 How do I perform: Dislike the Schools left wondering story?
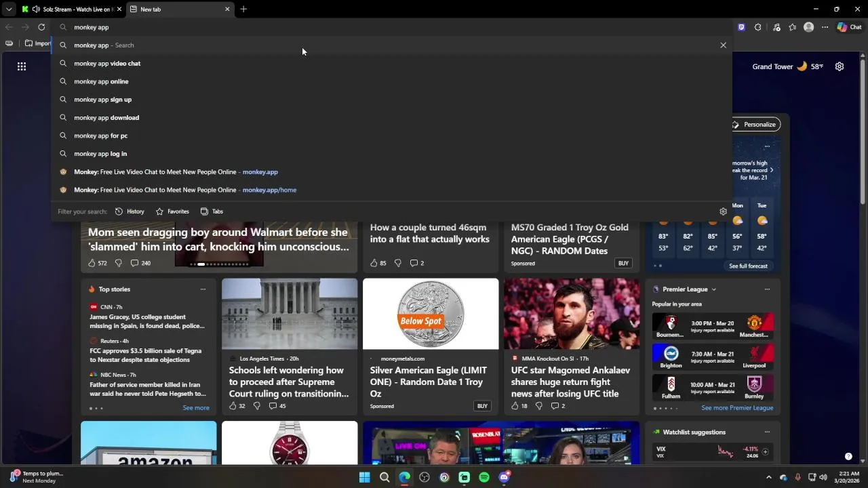pyautogui.click(x=256, y=406)
